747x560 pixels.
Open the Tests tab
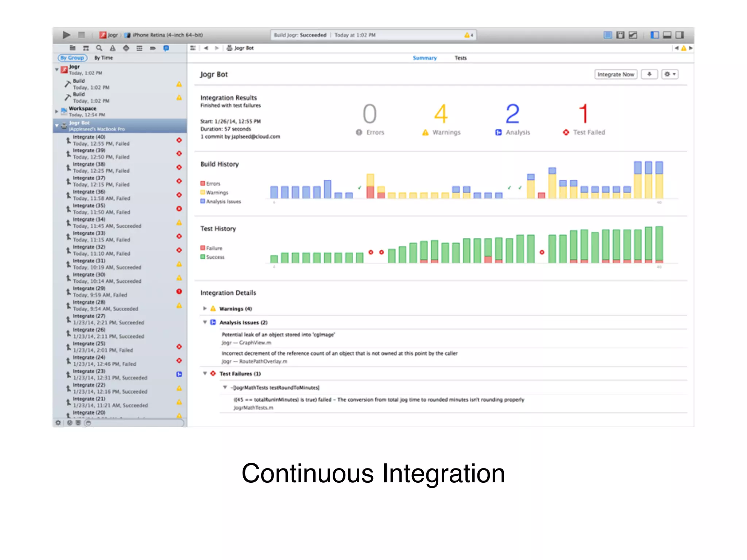pyautogui.click(x=460, y=58)
